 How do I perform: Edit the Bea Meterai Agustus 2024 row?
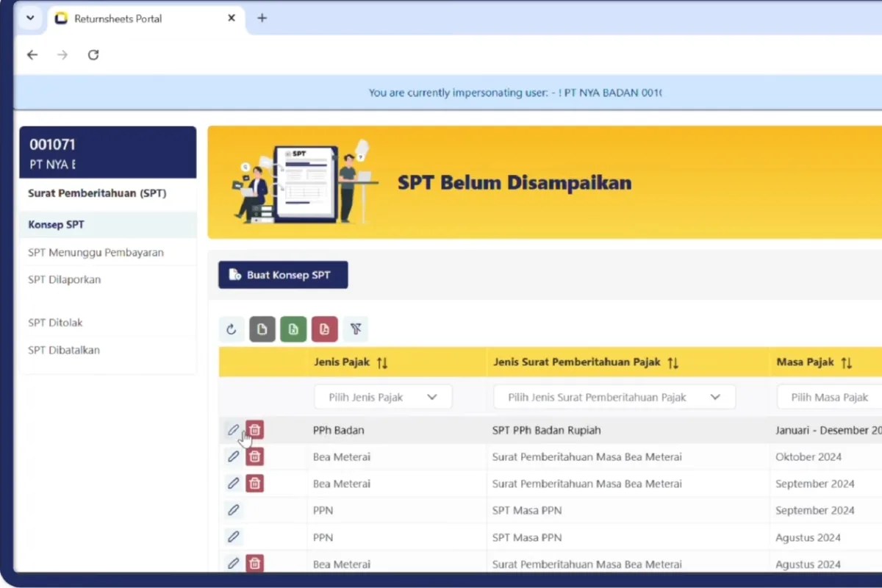[x=233, y=563]
